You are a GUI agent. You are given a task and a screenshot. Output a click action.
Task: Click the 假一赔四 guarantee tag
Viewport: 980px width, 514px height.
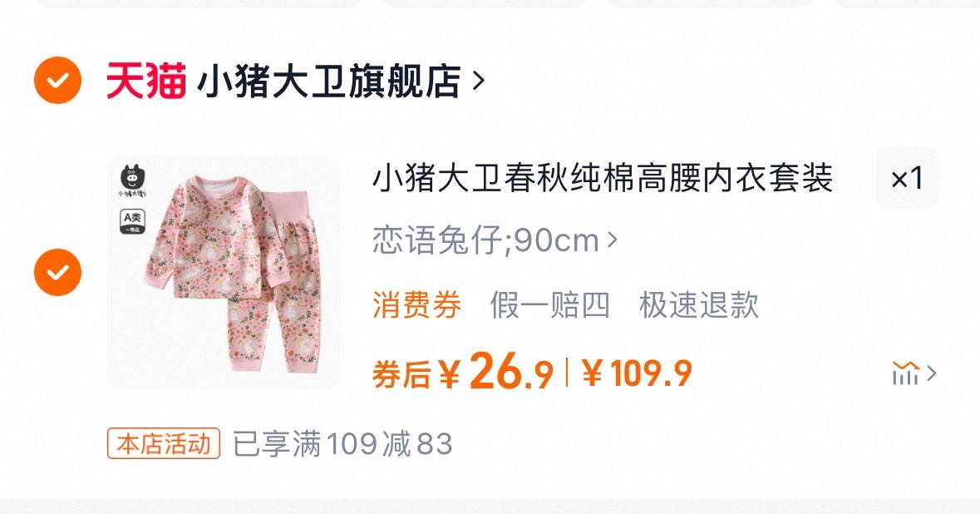(x=549, y=305)
